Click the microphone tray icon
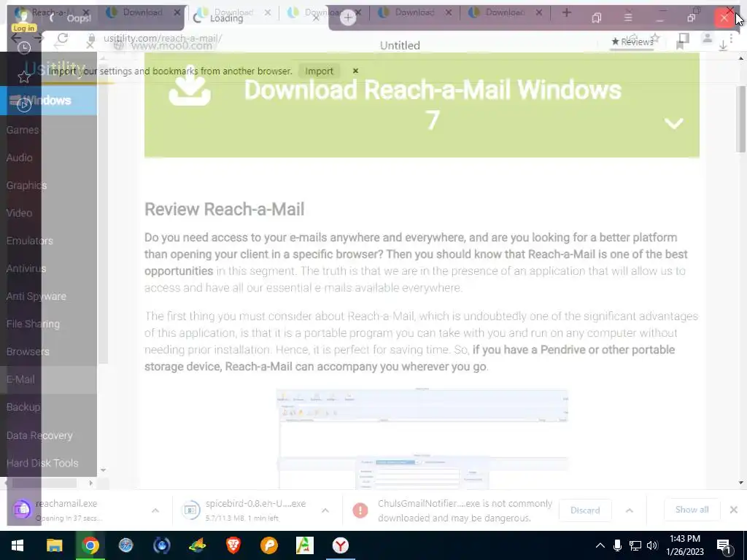The width and height of the screenshot is (747, 560). [617, 545]
